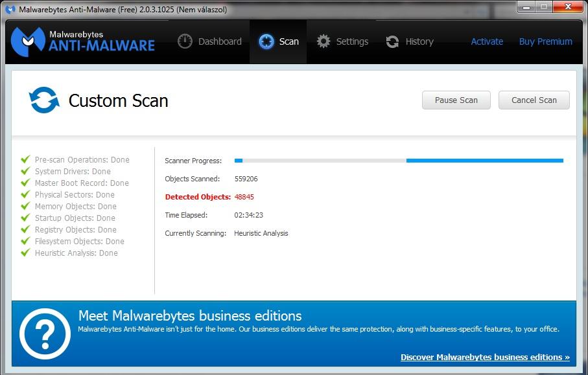Screen dimensions: 588x375
Task: Open Discover Malwarebytes business editions link
Action: tap(486, 358)
